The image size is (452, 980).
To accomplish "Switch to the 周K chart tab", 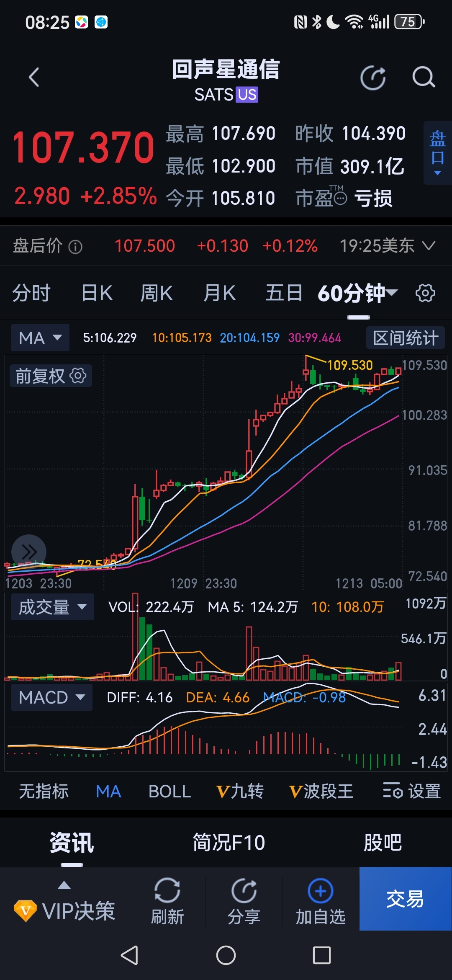I will tap(157, 293).
